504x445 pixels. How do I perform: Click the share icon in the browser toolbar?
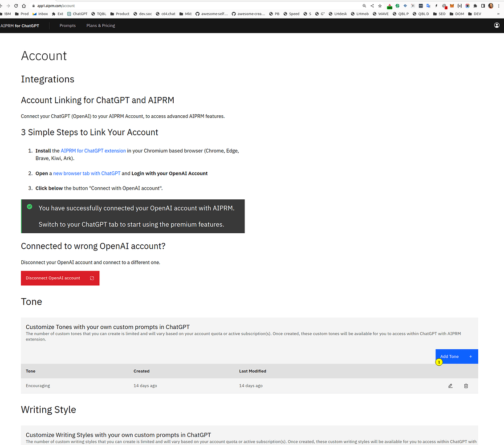[372, 6]
